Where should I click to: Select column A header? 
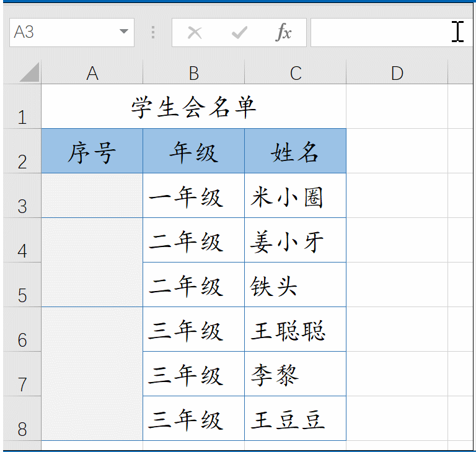click(x=92, y=73)
